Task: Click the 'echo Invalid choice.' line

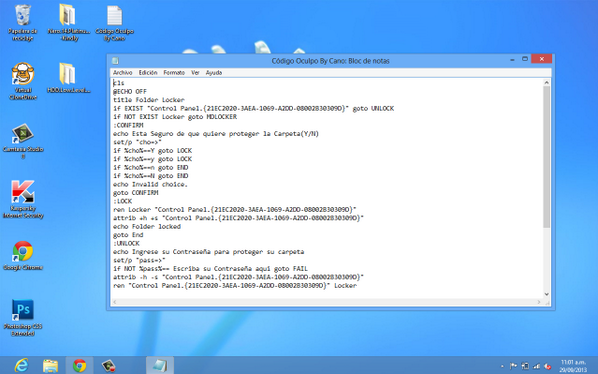Action: pos(150,184)
